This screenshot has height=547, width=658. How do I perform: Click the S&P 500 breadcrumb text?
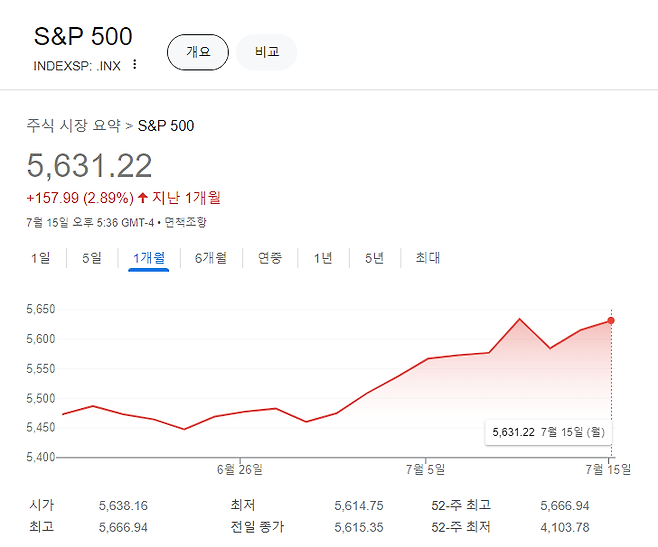[x=166, y=126]
